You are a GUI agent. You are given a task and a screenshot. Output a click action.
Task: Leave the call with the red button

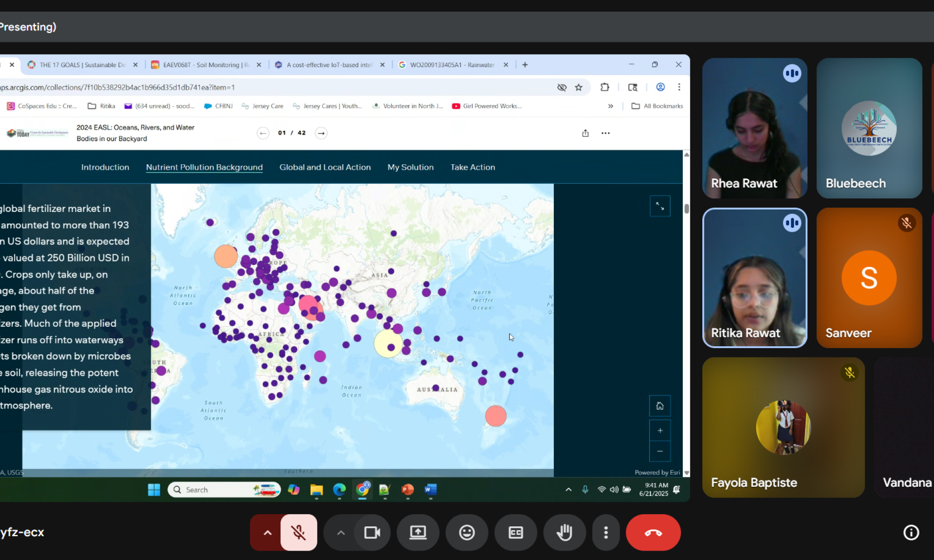(653, 532)
